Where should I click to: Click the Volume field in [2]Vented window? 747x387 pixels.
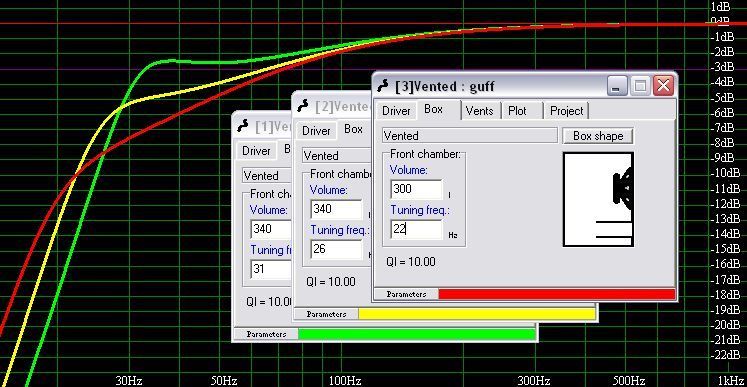tap(336, 209)
